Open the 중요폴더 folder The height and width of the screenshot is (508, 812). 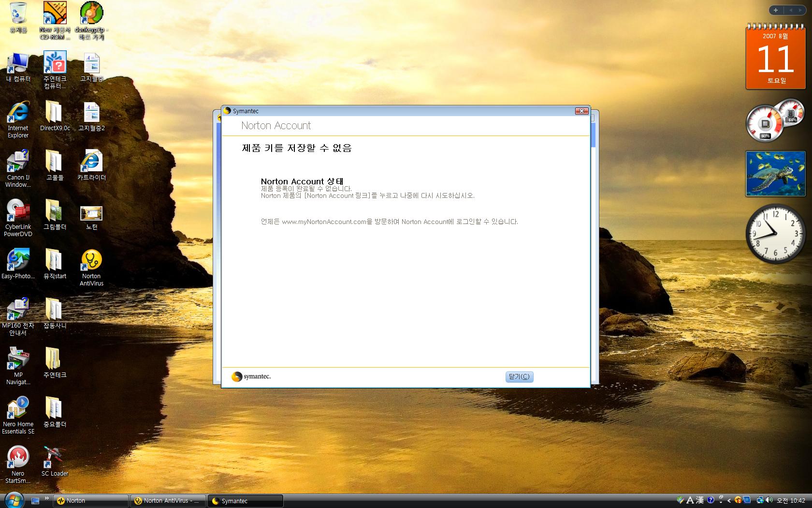pyautogui.click(x=55, y=412)
